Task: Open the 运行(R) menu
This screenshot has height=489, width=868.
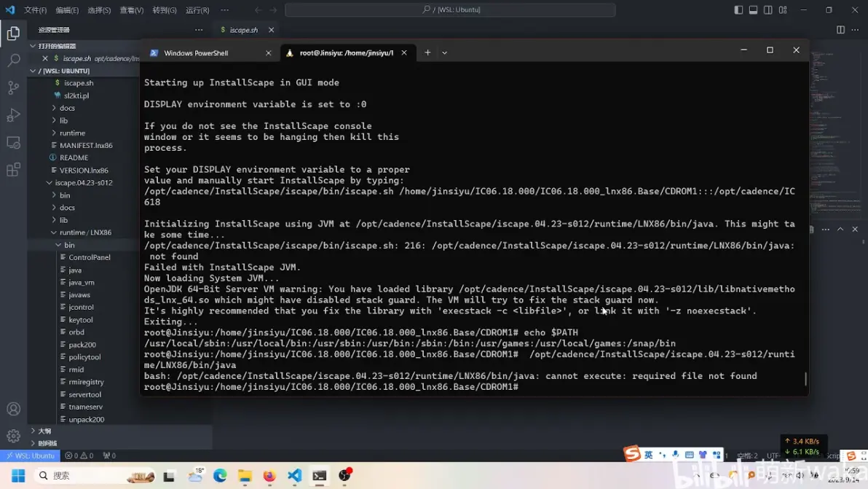Action: point(197,10)
